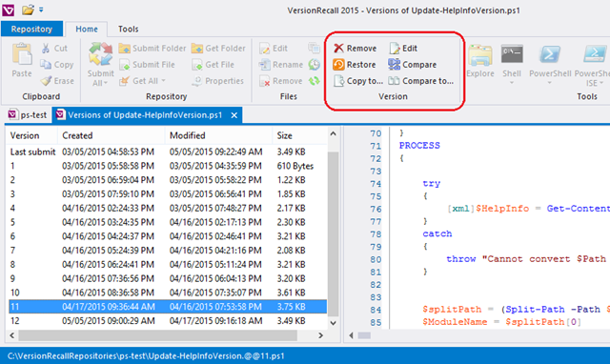Click the Erase button in Clipboard
This screenshot has width=610, height=364.
coord(57,81)
